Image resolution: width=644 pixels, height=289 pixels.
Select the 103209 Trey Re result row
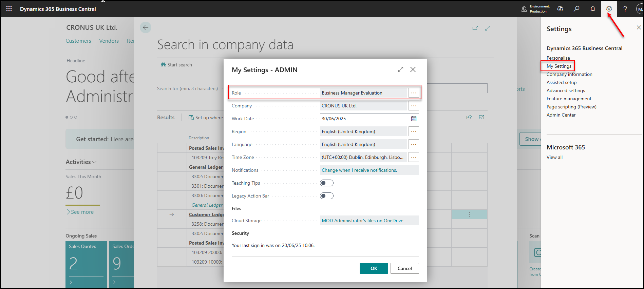pyautogui.click(x=207, y=158)
